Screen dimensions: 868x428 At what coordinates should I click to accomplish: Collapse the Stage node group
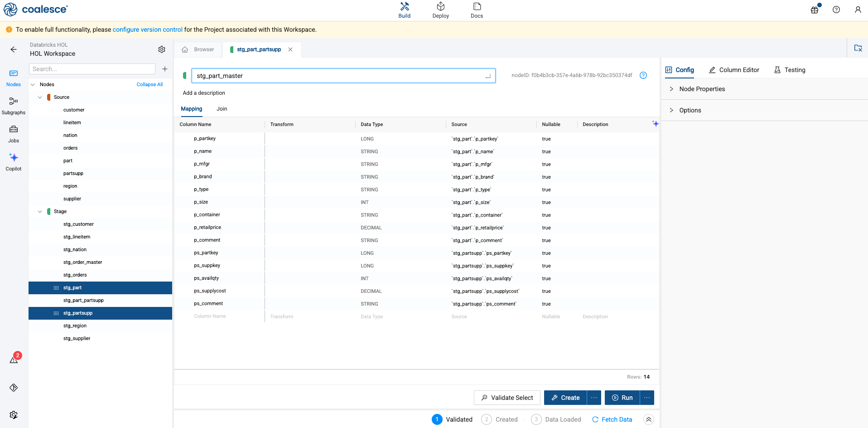pos(40,211)
